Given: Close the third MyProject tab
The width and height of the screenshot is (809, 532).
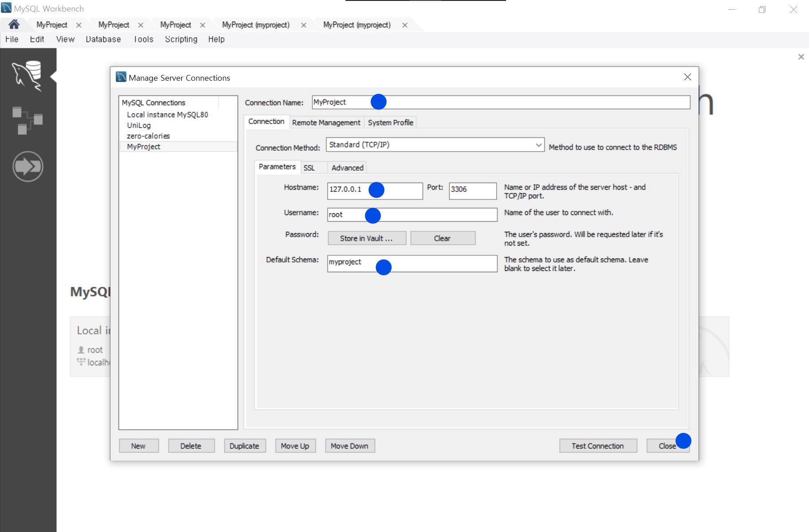Looking at the screenshot, I should [203, 25].
